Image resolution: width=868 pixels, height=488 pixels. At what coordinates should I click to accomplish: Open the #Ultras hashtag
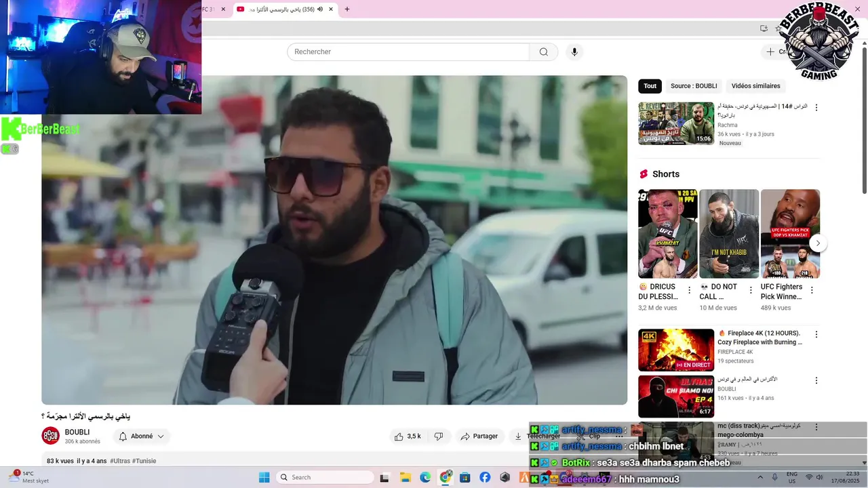click(x=120, y=461)
